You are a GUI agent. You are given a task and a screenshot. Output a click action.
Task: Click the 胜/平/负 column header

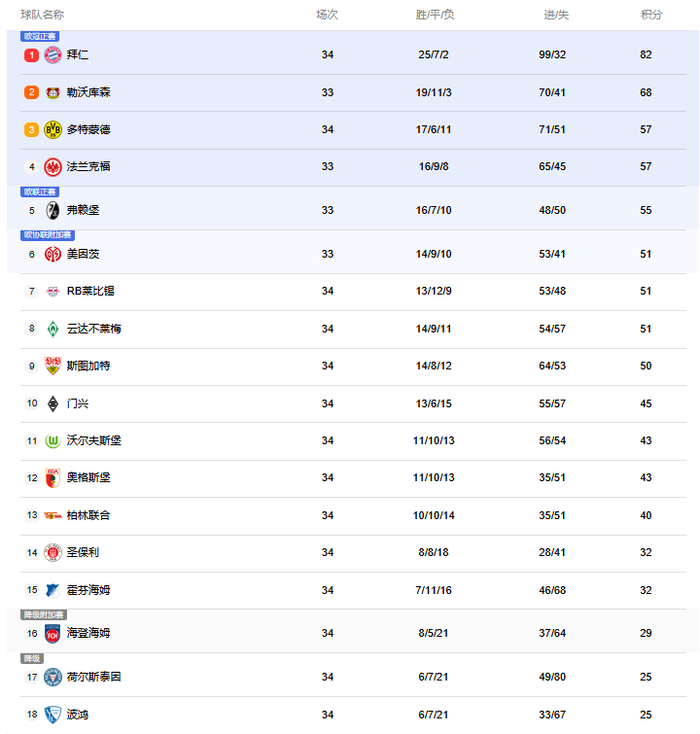(435, 15)
